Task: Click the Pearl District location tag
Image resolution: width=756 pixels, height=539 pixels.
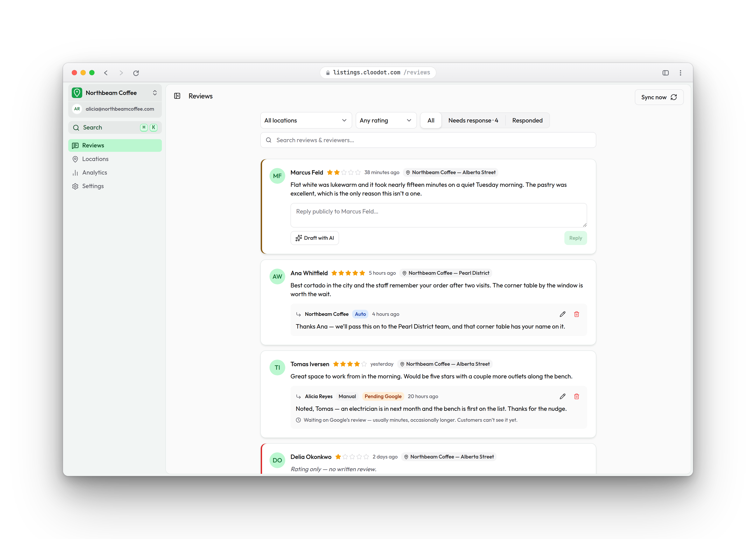Action: click(445, 273)
